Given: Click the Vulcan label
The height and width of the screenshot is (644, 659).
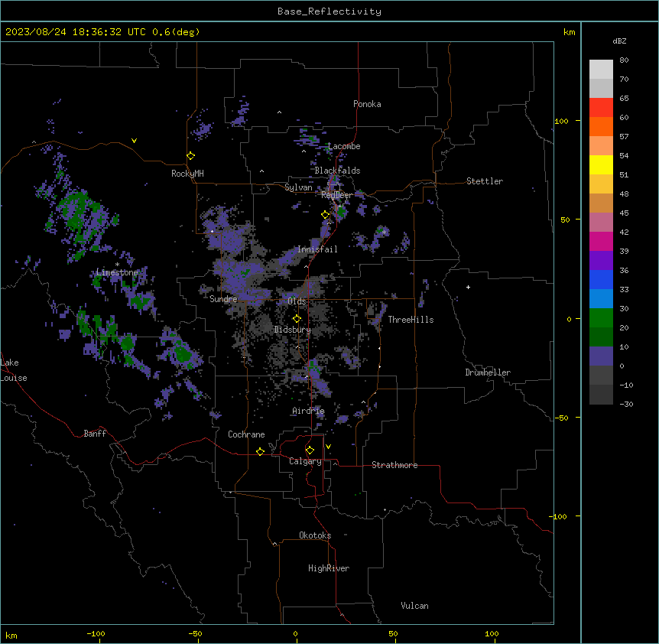Looking at the screenshot, I should coord(415,606).
